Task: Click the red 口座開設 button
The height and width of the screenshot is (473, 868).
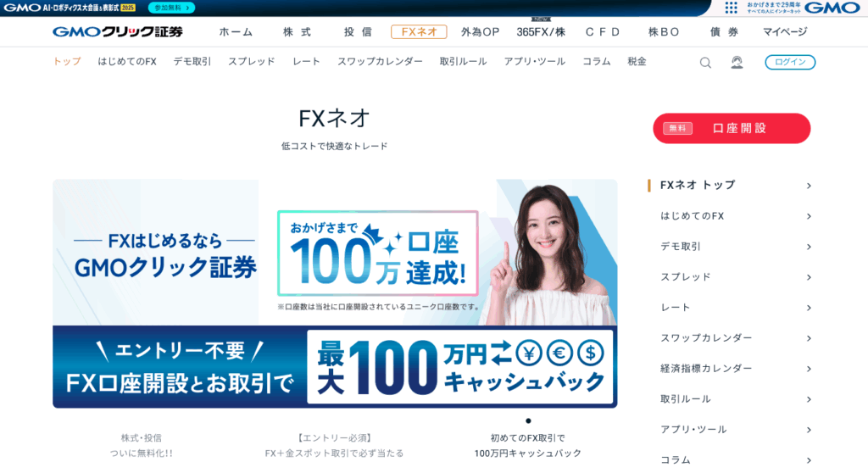Action: point(732,129)
